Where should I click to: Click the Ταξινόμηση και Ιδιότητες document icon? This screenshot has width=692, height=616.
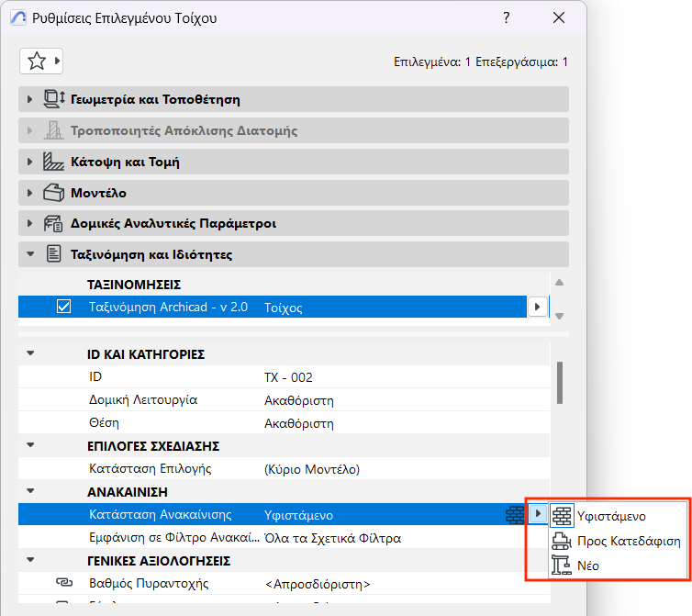click(54, 254)
